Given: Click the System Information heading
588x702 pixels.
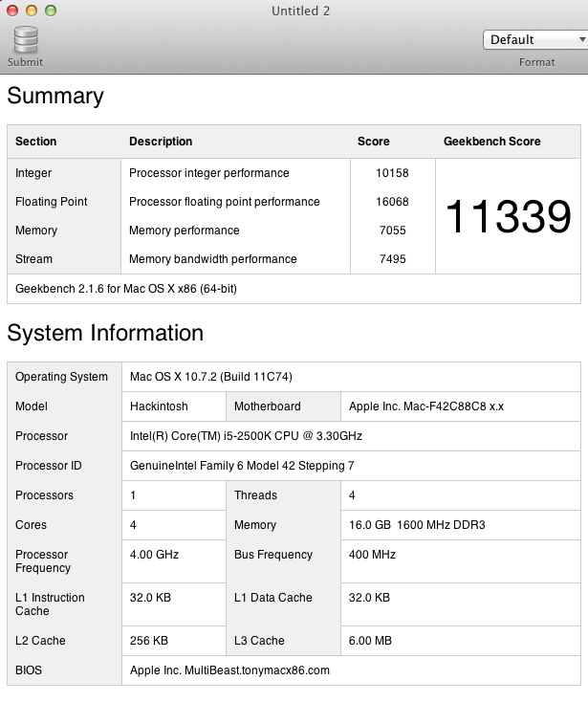Looking at the screenshot, I should tap(105, 333).
